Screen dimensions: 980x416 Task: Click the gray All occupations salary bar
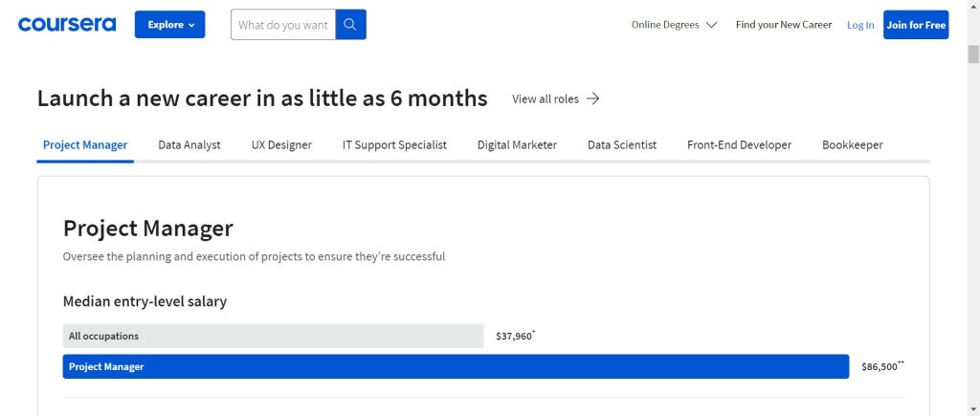[273, 336]
